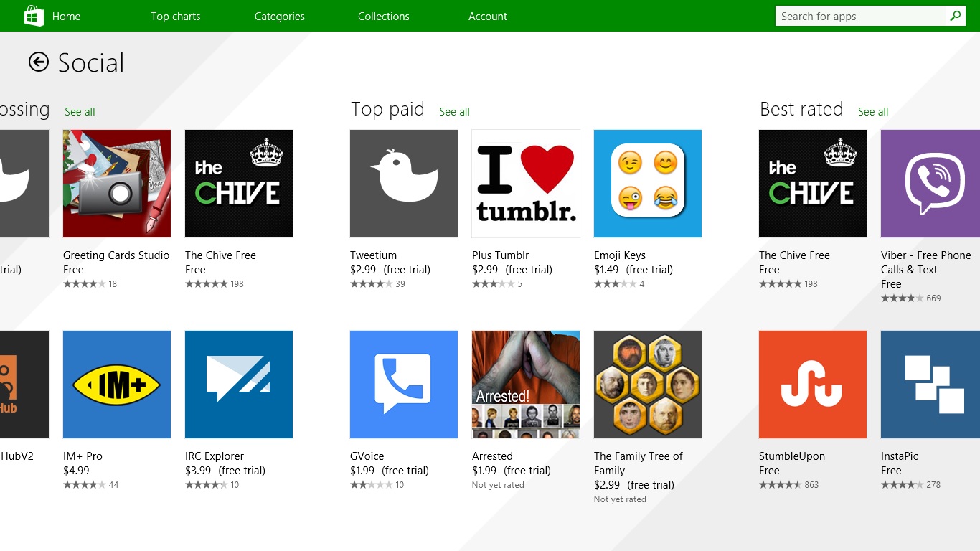Click the Plus Tumblr app name
The width and height of the screenshot is (980, 551).
point(501,255)
